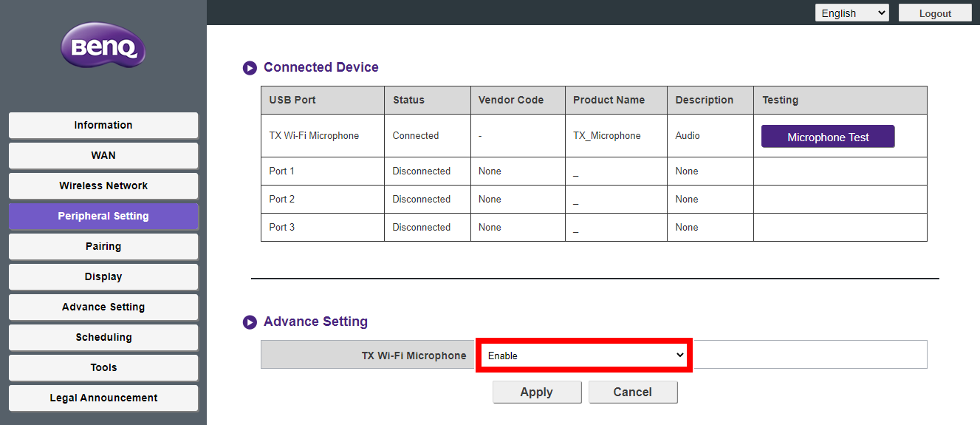The image size is (980, 425).
Task: Click the Connected Device section arrow icon
Action: [x=250, y=68]
